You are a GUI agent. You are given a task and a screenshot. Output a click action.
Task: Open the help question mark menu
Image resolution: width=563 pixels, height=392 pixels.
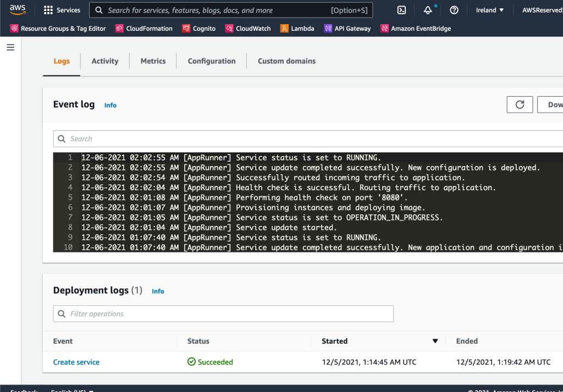454,10
